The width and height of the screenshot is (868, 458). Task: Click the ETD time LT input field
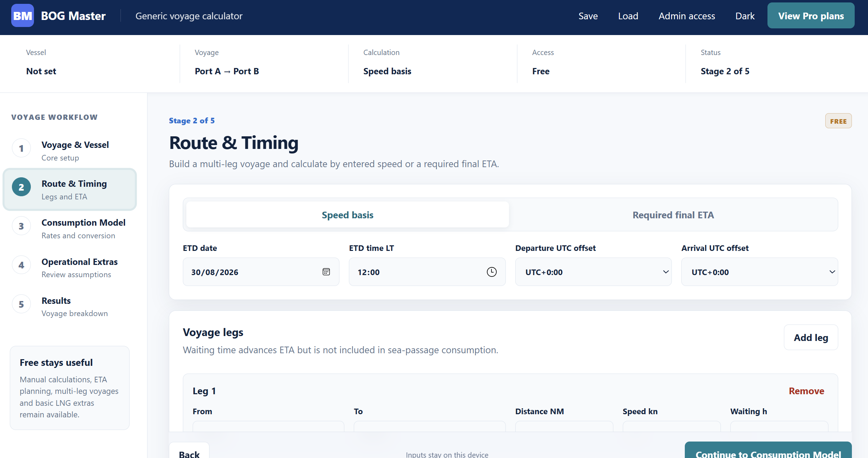pyautogui.click(x=427, y=272)
